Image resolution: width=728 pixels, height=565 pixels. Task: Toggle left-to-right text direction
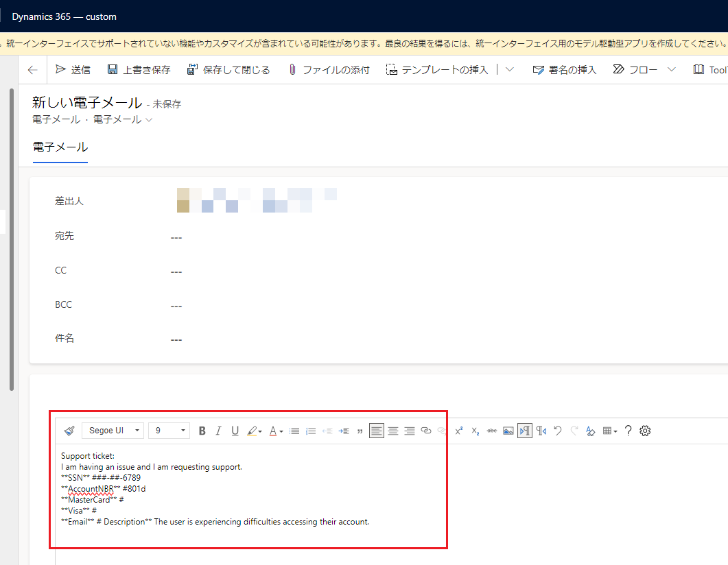525,431
